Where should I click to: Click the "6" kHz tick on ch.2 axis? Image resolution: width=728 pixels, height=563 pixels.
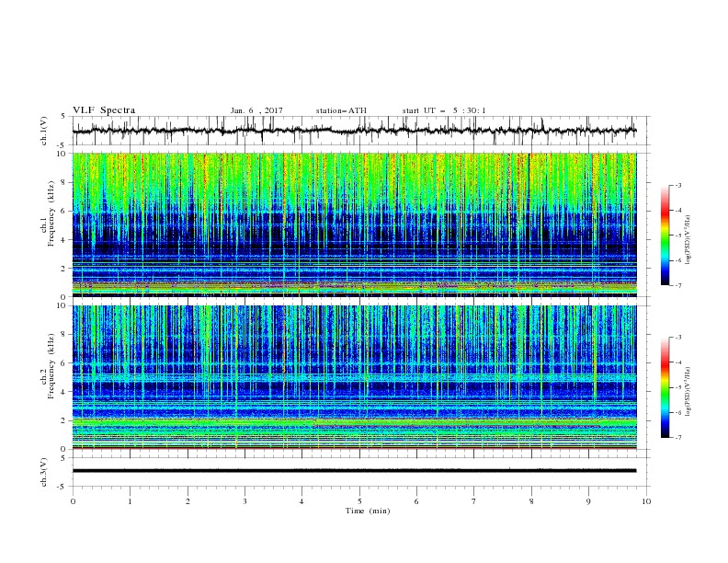point(64,363)
